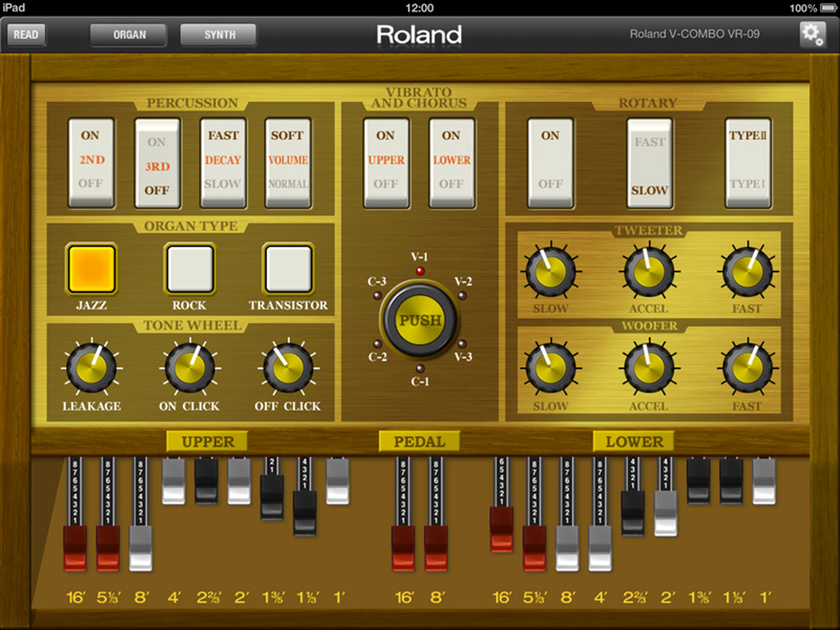Toggle the Percussion 3RD switch
Screen dimensions: 840x630
157,163
